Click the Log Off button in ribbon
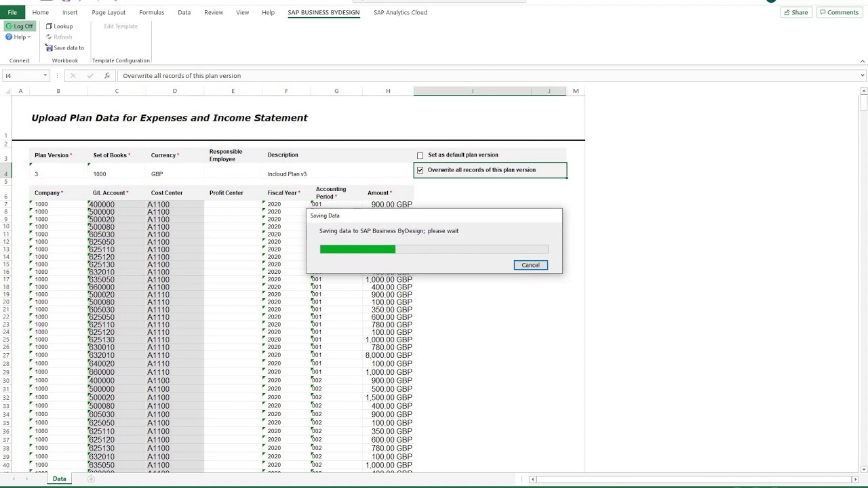The width and height of the screenshot is (868, 488). coord(19,26)
